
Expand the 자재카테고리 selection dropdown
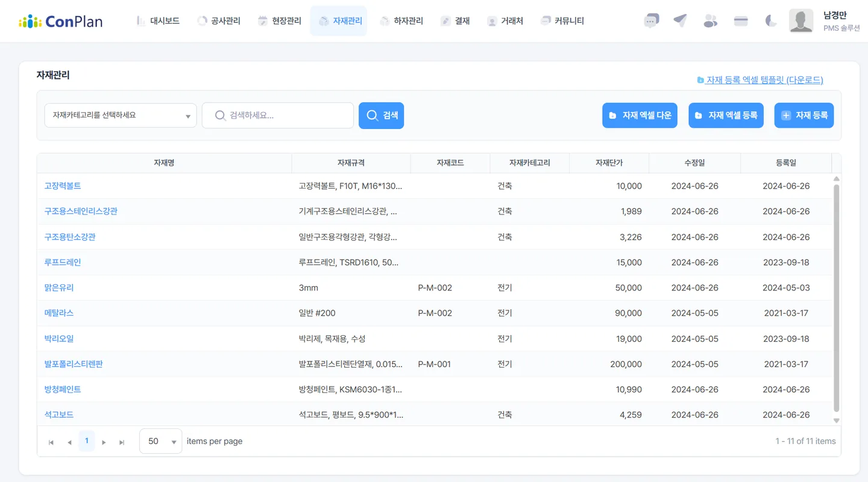121,115
